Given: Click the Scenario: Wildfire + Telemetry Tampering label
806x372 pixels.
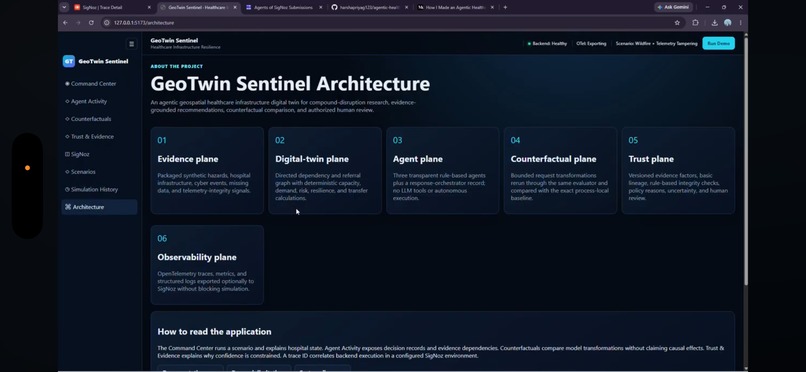Looking at the screenshot, I should [656, 44].
